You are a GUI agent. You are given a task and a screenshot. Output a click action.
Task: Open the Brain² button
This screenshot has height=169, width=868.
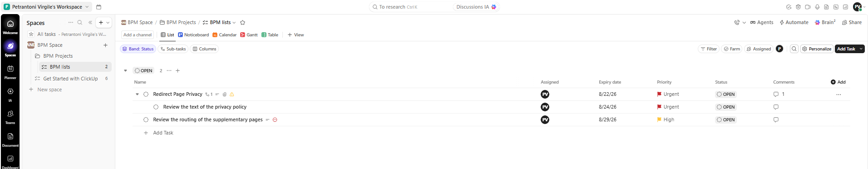point(825,22)
